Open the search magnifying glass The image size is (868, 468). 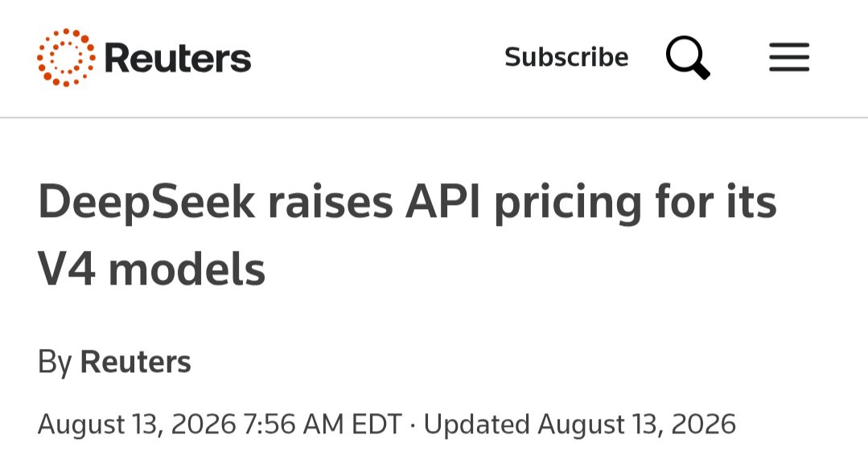tap(688, 58)
